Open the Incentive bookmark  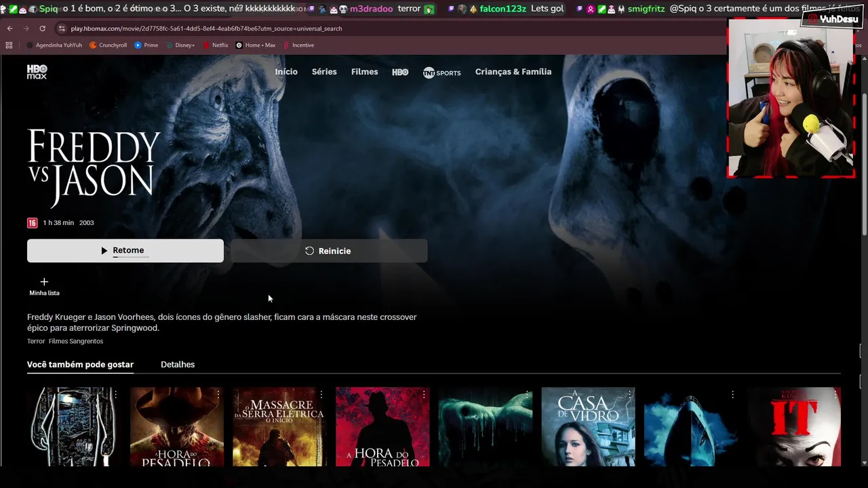(298, 45)
